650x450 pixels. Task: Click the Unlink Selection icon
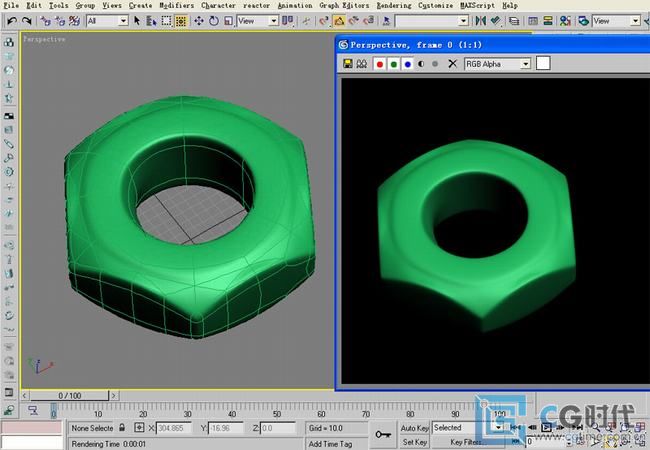[60, 21]
